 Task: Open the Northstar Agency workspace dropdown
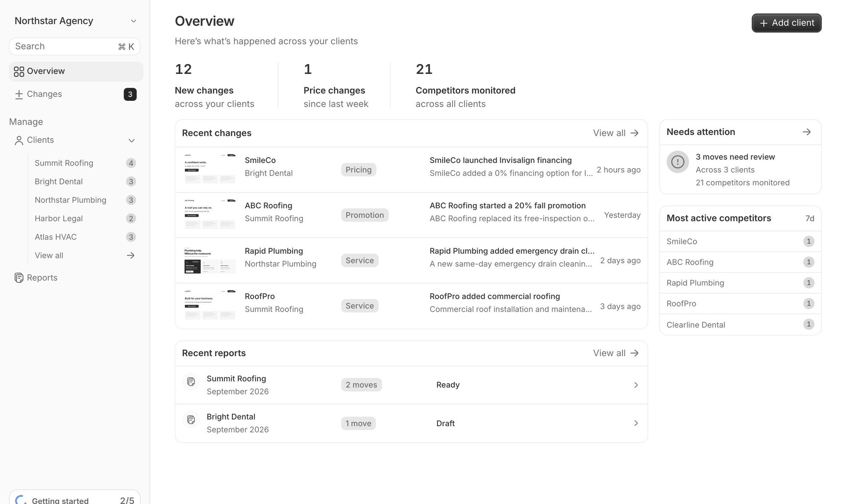75,21
